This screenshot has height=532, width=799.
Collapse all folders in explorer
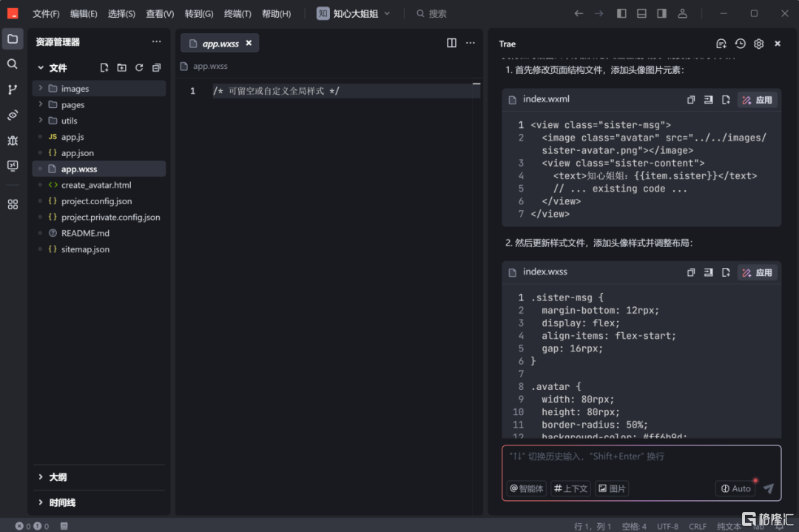156,68
